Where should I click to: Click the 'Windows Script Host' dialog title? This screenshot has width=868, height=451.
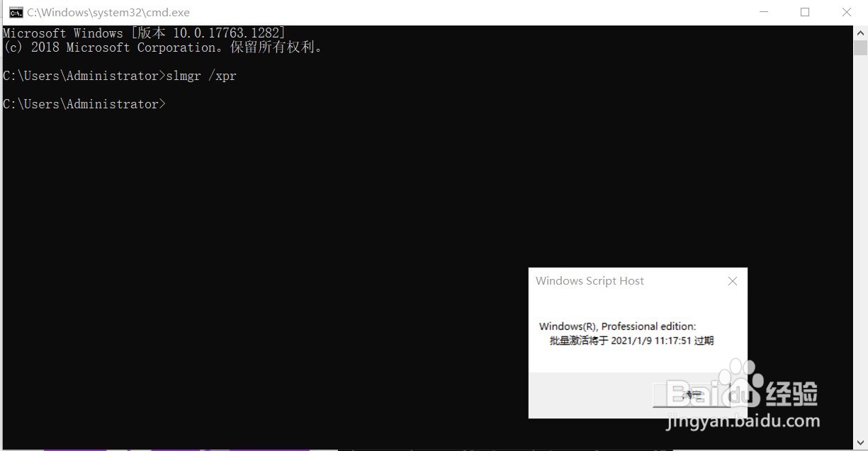point(590,281)
